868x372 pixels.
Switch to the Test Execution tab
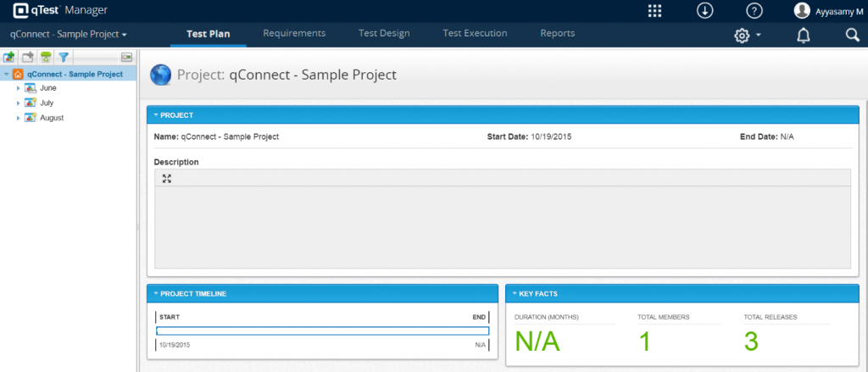[475, 34]
